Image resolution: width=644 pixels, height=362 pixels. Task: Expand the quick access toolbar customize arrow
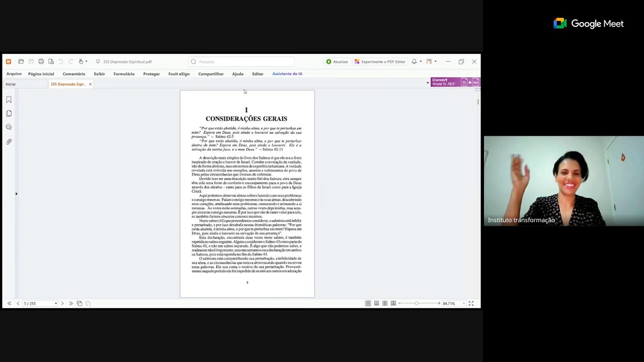(x=98, y=61)
